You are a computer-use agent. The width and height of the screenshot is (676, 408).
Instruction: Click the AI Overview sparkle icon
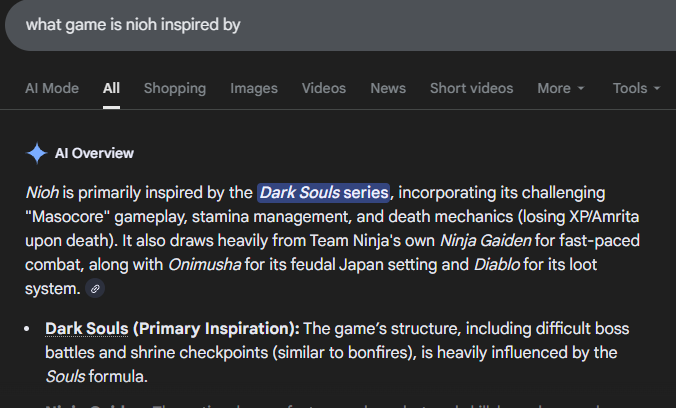click(36, 153)
